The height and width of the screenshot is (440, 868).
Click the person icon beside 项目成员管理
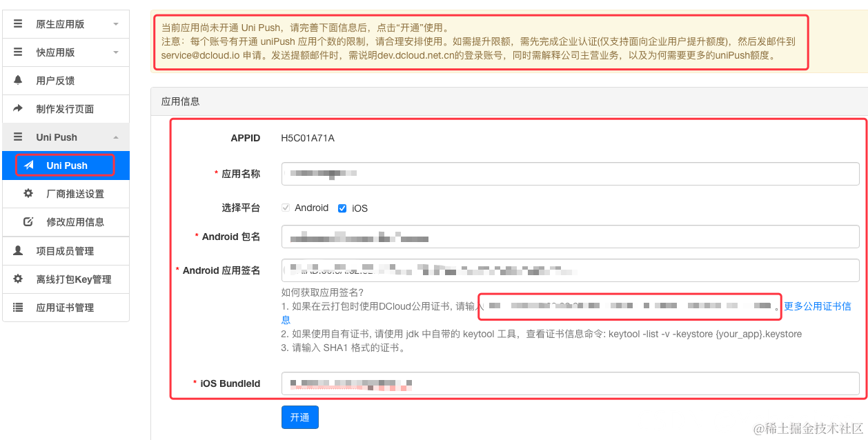[19, 250]
